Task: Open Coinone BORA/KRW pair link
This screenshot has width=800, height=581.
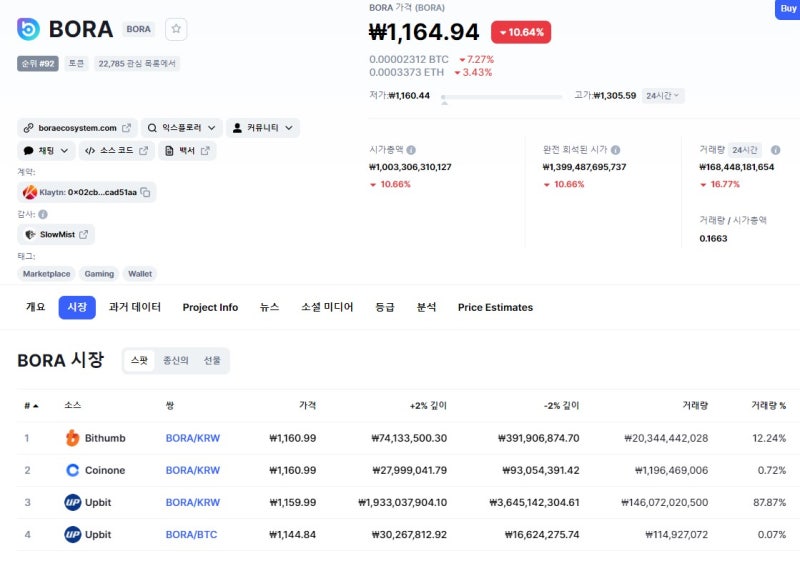Action: tap(193, 470)
